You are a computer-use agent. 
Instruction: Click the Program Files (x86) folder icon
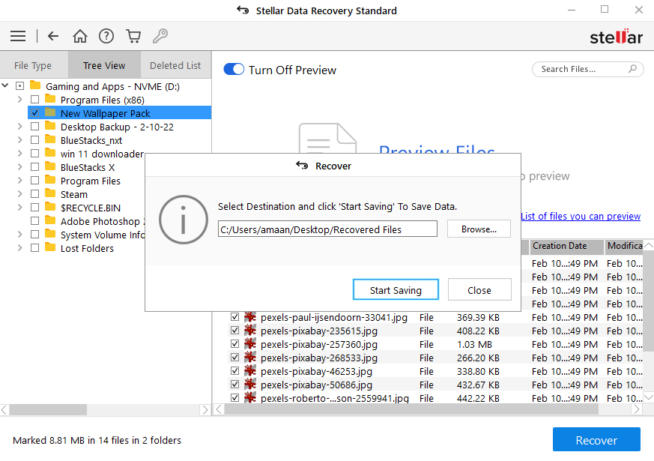pyautogui.click(x=50, y=99)
